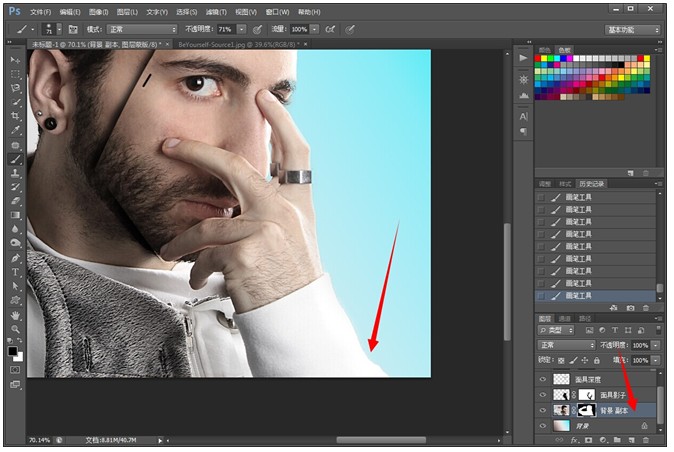
Task: Click the delete layer trash icon
Action: click(x=646, y=440)
